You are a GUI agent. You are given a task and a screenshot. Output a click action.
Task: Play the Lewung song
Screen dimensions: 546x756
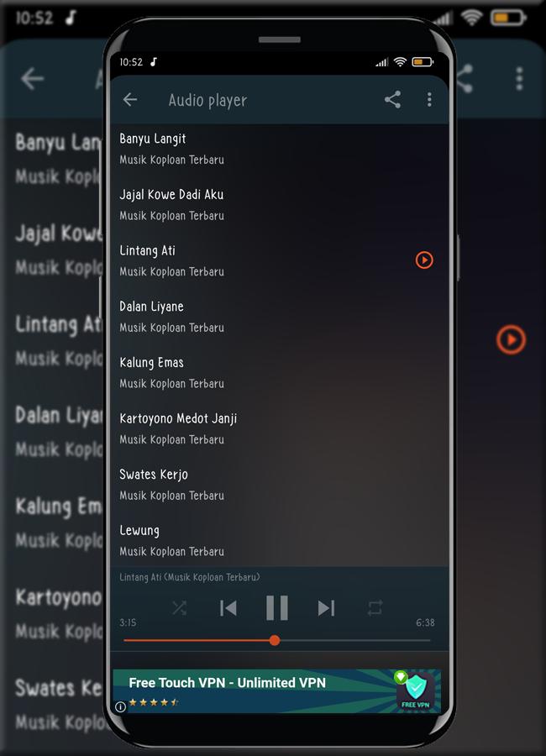(279, 540)
